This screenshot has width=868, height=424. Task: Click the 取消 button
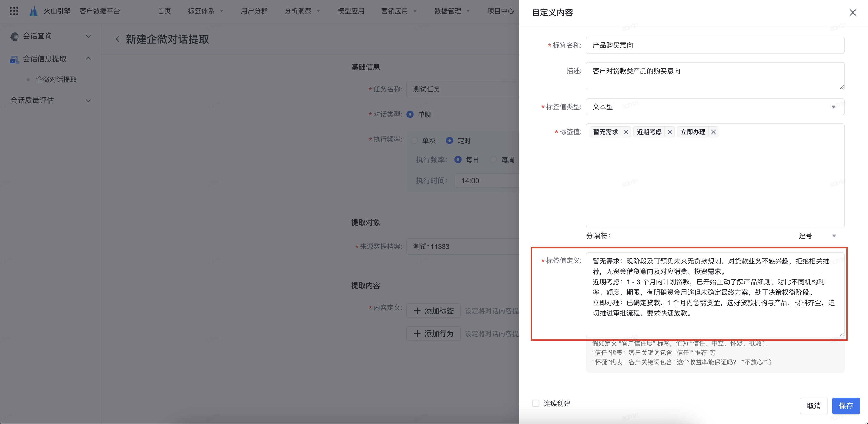click(x=813, y=406)
